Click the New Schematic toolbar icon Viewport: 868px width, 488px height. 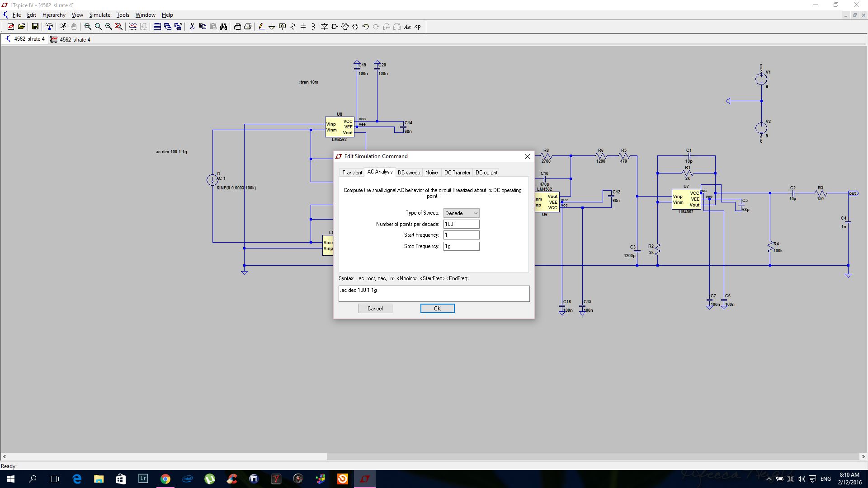click(x=11, y=27)
